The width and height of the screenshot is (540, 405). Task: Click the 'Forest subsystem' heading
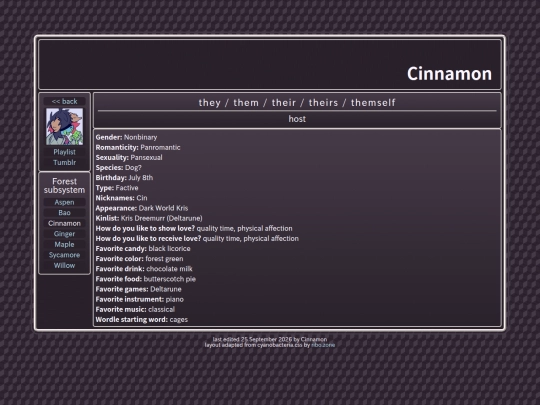click(64, 186)
